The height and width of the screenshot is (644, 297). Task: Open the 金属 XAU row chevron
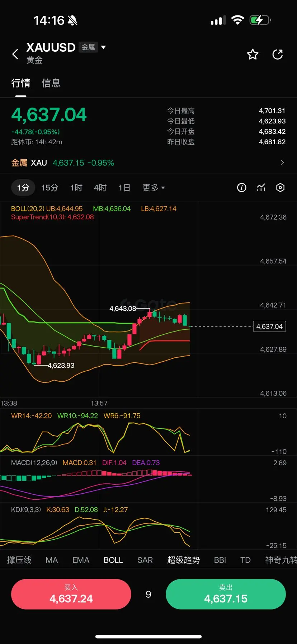282,163
